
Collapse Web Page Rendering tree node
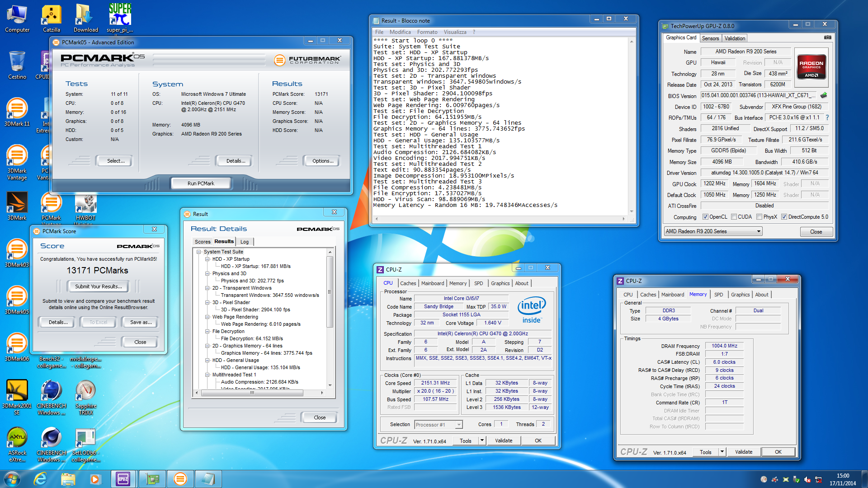(x=207, y=317)
